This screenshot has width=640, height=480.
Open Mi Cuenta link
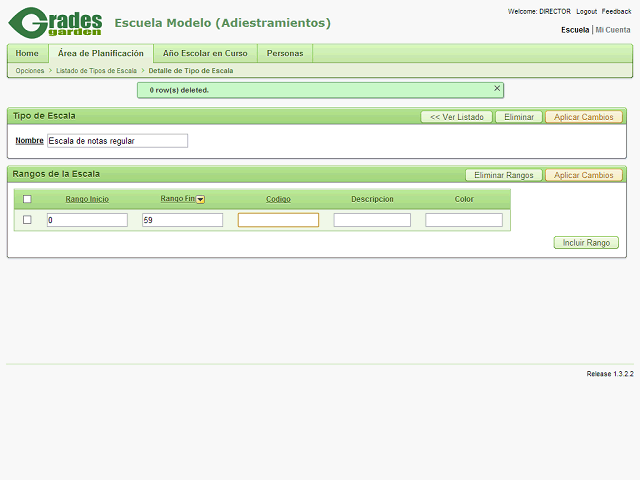613,30
